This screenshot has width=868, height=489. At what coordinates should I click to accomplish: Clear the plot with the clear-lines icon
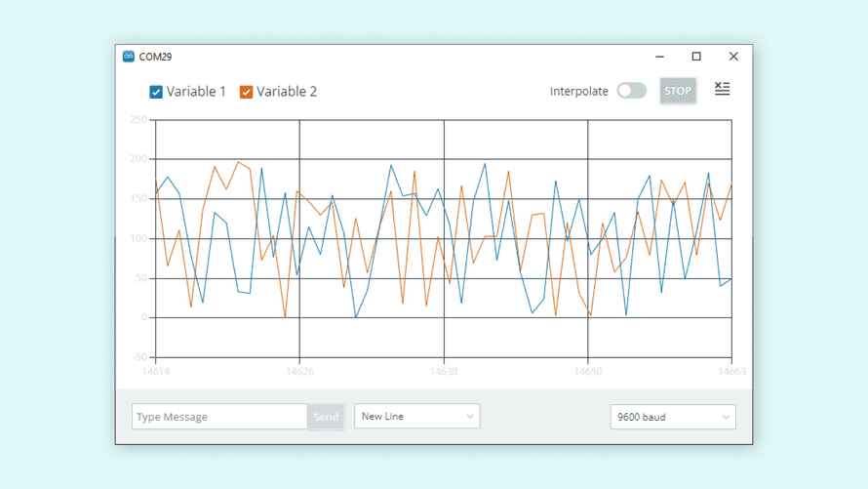(x=722, y=89)
